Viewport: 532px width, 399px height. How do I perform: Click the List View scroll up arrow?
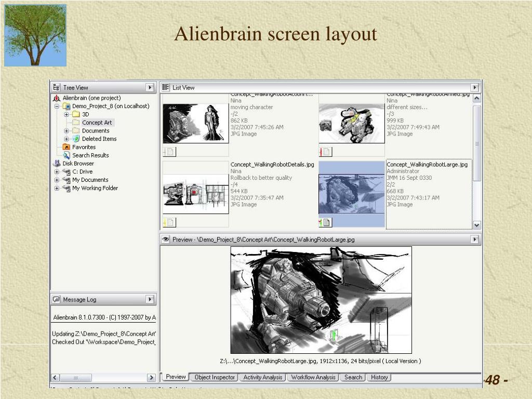[477, 98]
